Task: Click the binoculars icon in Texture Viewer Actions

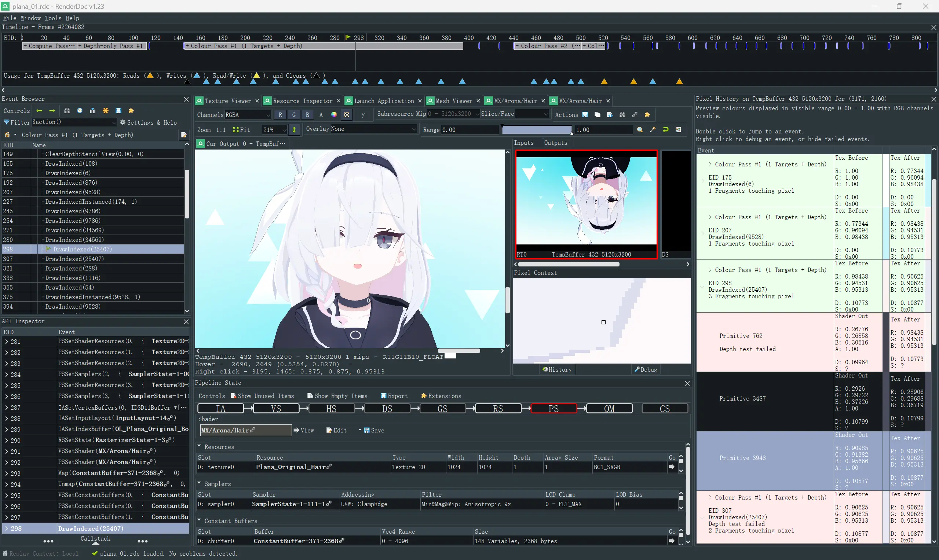Action: (x=622, y=115)
